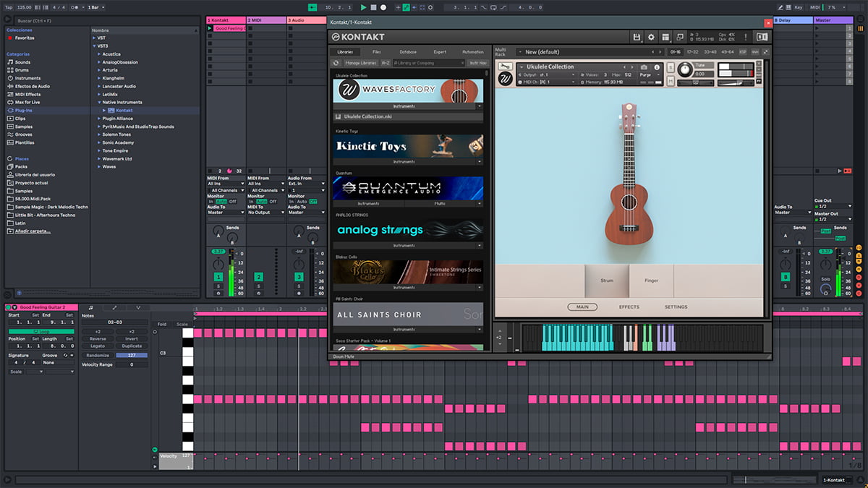Click the transport record button
The width and height of the screenshot is (868, 488).
coord(383,7)
